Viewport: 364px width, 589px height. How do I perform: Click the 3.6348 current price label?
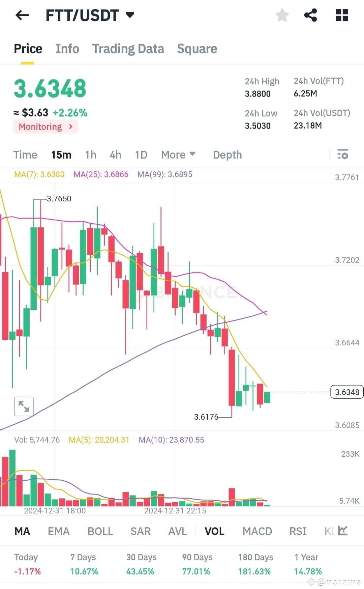346,392
